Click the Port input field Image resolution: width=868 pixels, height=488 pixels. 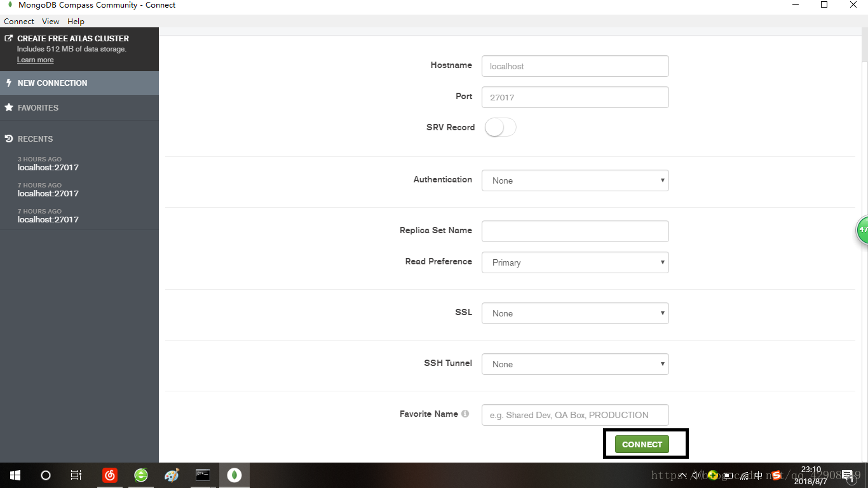pyautogui.click(x=575, y=97)
